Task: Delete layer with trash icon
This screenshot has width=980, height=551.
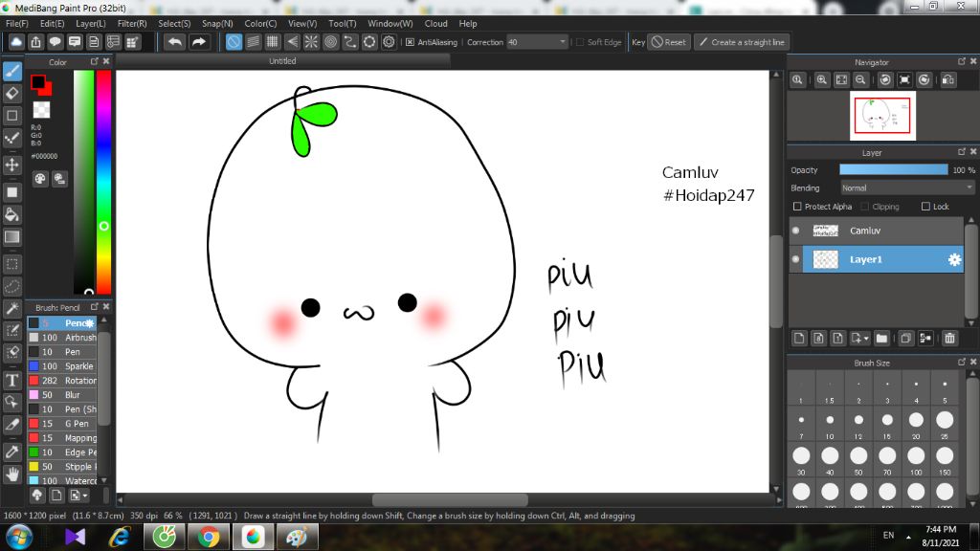Action: (950, 338)
